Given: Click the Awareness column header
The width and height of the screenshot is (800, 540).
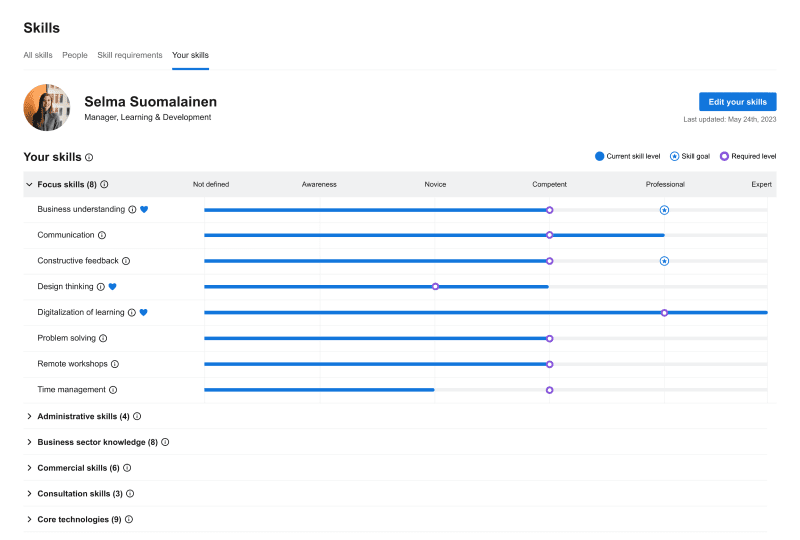Looking at the screenshot, I should (x=319, y=184).
